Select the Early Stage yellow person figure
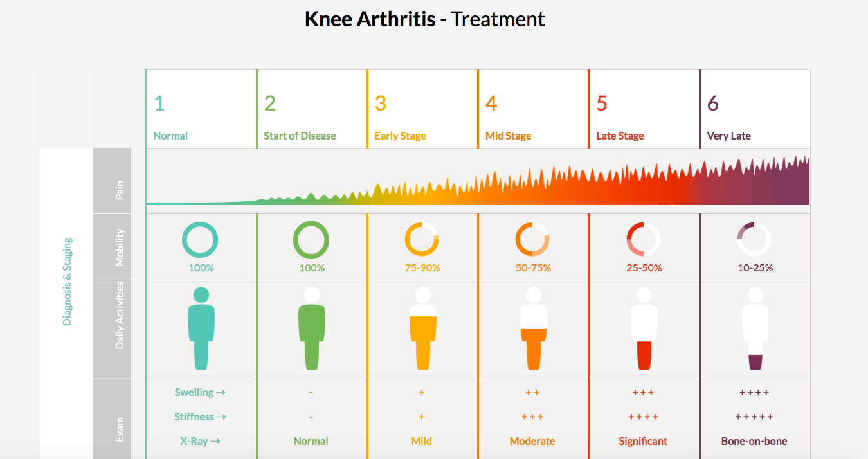 [422, 328]
